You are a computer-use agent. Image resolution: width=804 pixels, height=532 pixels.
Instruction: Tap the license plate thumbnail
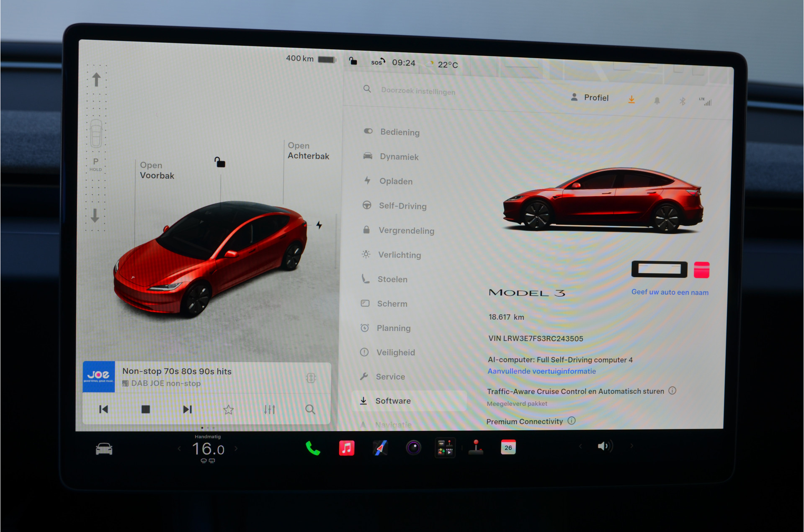coord(659,270)
